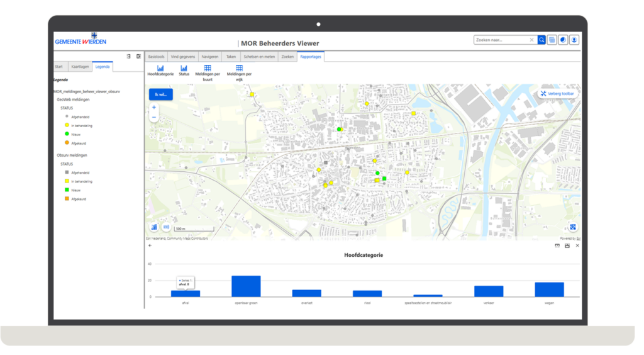Collapse the left side panel
644x355 pixels.
click(139, 56)
